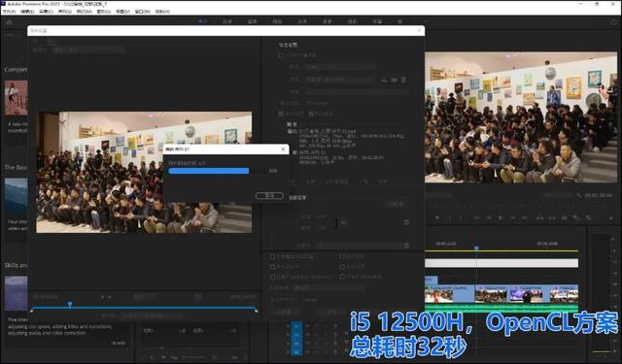Click the export preview playhead on blue scrubber
Viewport: 622px width, 364px height.
coord(70,304)
